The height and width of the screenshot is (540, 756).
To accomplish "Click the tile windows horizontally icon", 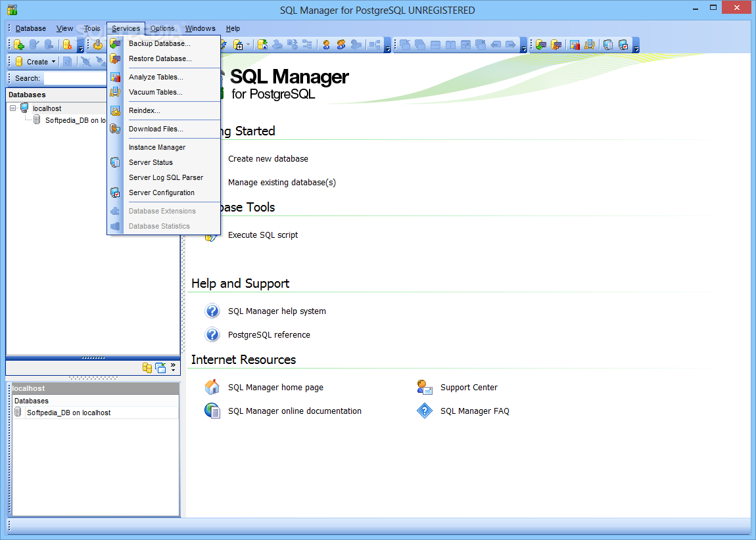I will point(435,45).
